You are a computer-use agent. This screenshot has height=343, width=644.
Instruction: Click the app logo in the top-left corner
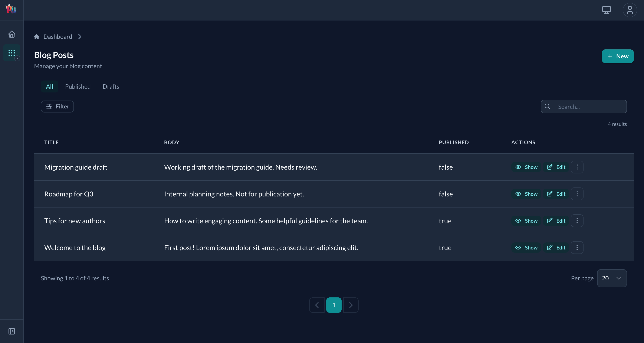coord(11,9)
